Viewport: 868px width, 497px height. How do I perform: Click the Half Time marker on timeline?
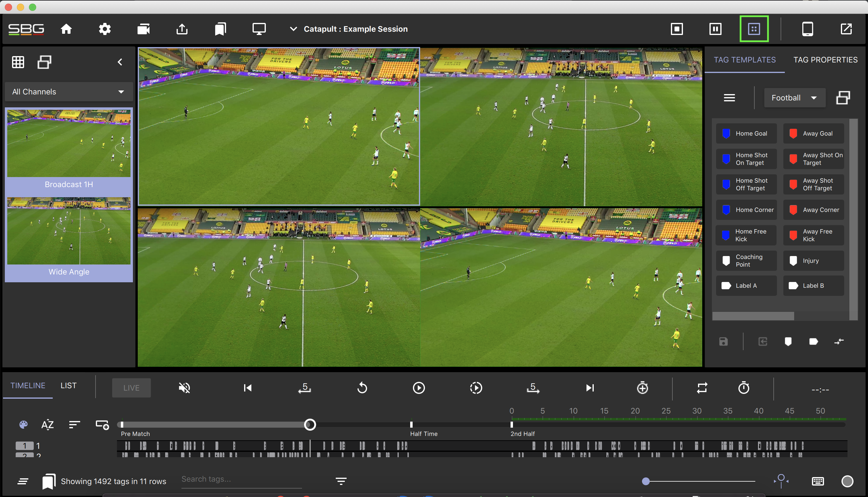(411, 424)
